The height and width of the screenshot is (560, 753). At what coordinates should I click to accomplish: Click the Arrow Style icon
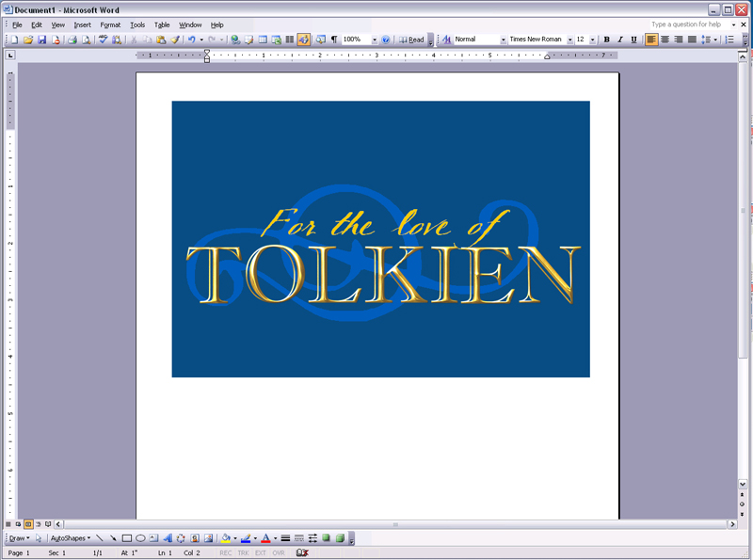[x=312, y=538]
